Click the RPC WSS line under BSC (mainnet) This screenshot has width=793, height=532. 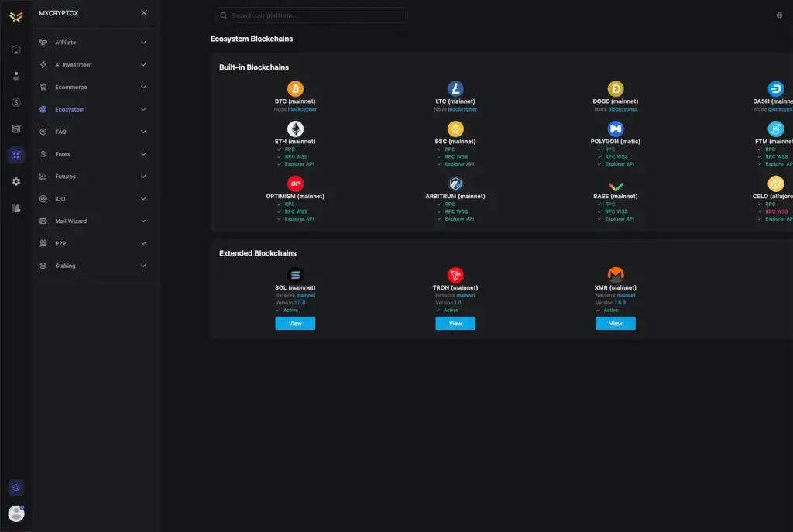(452, 156)
